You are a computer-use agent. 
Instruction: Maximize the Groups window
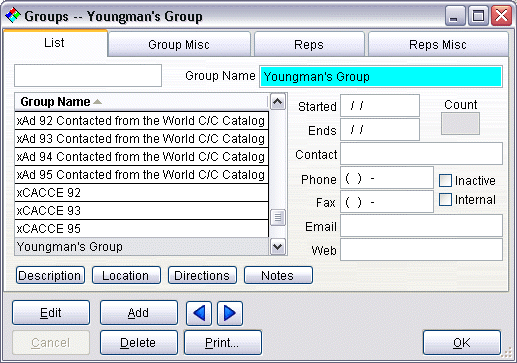click(478, 16)
